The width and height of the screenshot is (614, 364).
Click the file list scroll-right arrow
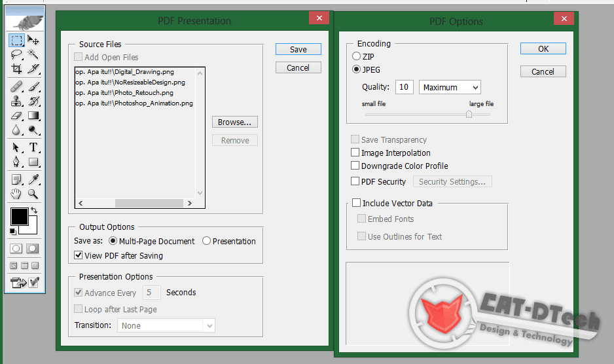[190, 203]
